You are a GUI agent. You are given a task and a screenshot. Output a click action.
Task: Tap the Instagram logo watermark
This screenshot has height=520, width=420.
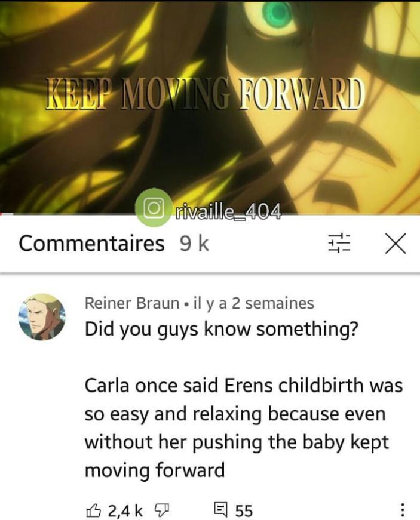point(154,208)
